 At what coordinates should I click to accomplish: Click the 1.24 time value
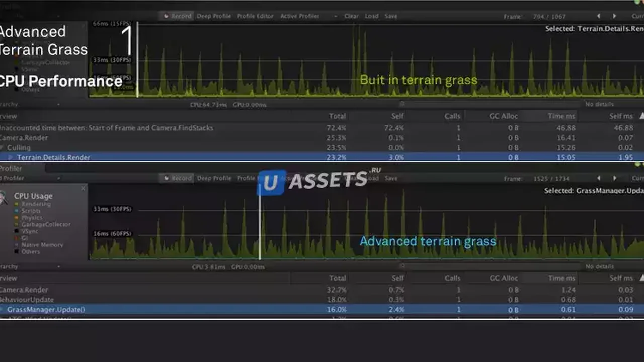tap(569, 290)
